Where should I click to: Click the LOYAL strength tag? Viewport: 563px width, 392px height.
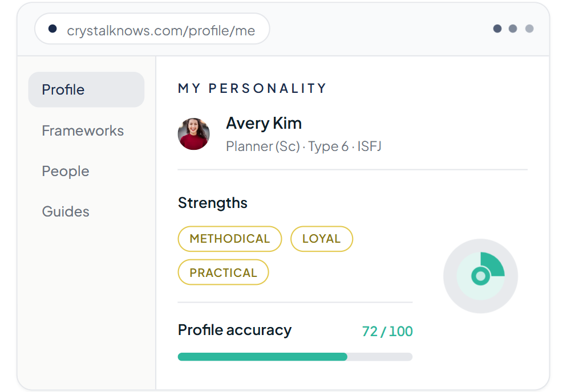coord(321,239)
